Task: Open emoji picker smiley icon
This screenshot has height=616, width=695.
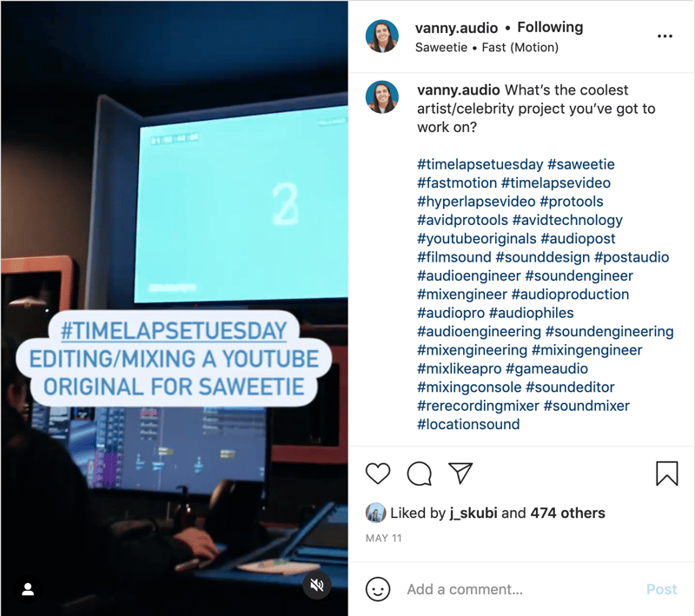Action: [378, 589]
